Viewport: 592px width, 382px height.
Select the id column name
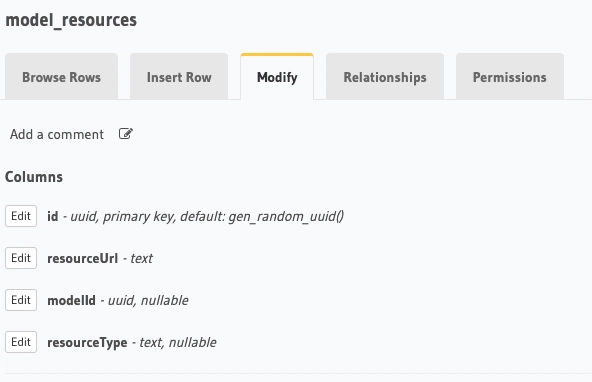pos(52,216)
